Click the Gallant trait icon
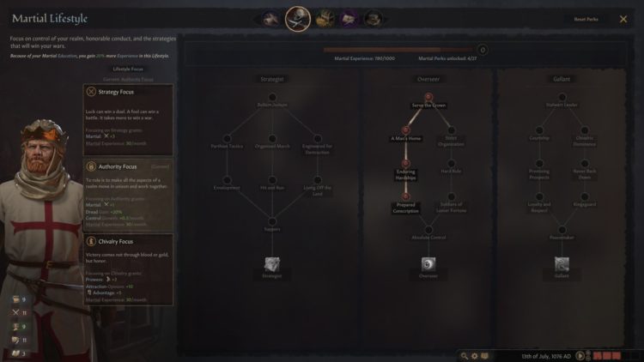Screen dimensions: 644x362 pos(562,264)
